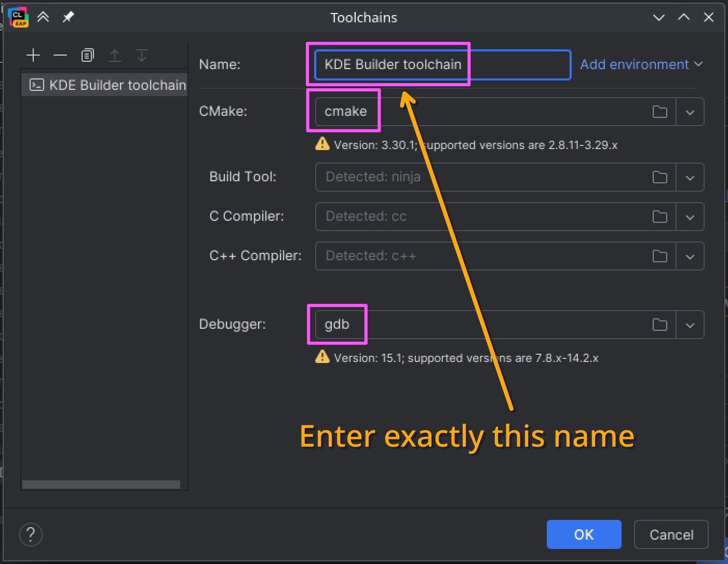The height and width of the screenshot is (564, 728).
Task: Expand the CMake dropdown arrow
Action: tap(690, 112)
